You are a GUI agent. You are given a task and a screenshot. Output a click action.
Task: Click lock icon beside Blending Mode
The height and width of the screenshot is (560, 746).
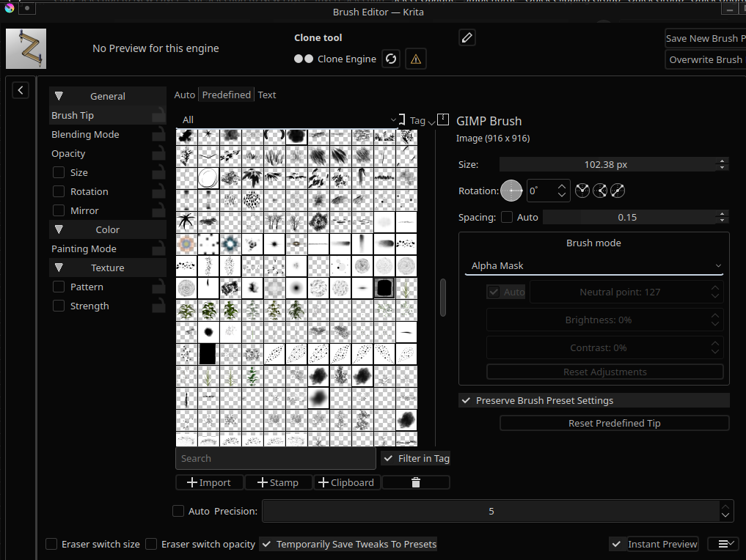tap(159, 135)
